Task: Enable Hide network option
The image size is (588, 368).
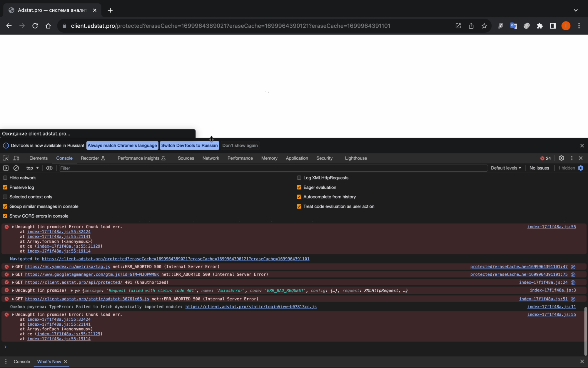Action: [x=5, y=178]
